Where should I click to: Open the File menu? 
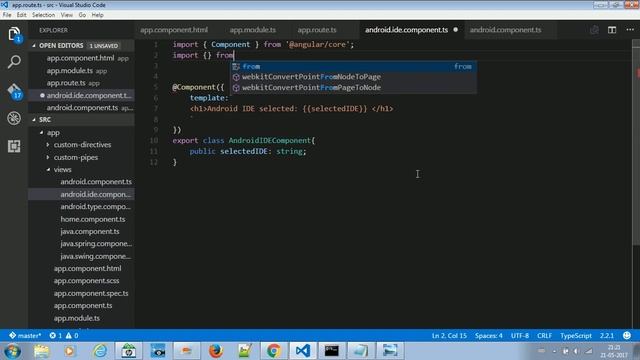[x=7, y=15]
